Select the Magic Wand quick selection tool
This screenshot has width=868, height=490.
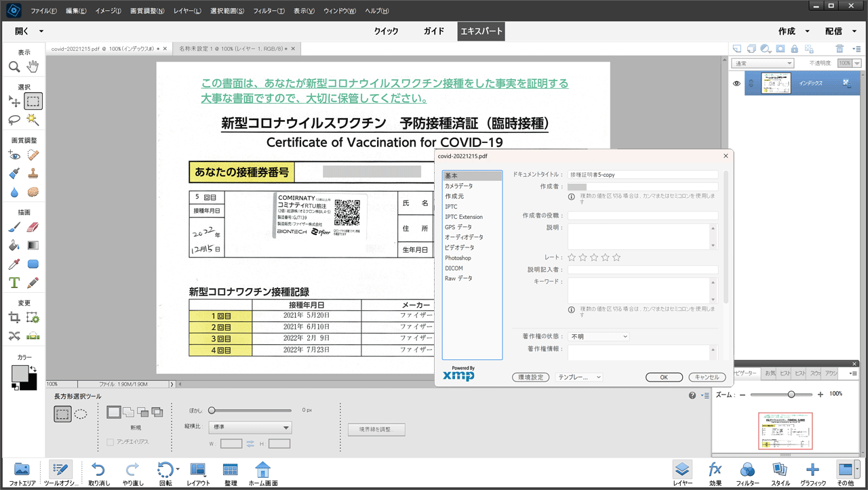coord(33,119)
